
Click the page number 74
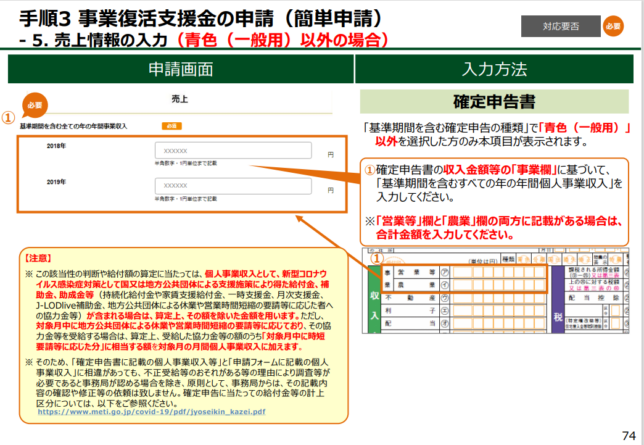[629, 436]
